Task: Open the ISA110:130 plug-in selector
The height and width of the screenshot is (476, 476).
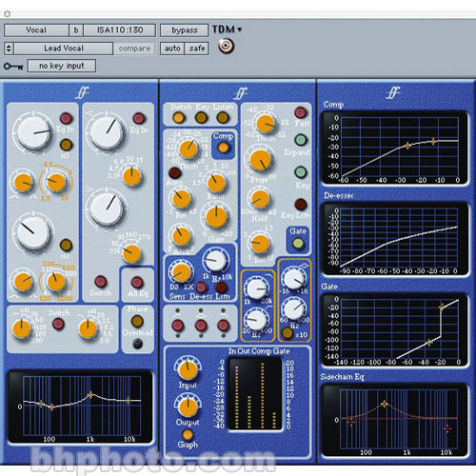Action: click(x=120, y=30)
